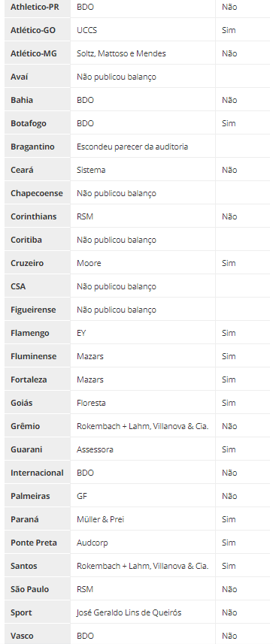Select Soltz, Mattoso e Mendes cell

[x=143, y=53]
